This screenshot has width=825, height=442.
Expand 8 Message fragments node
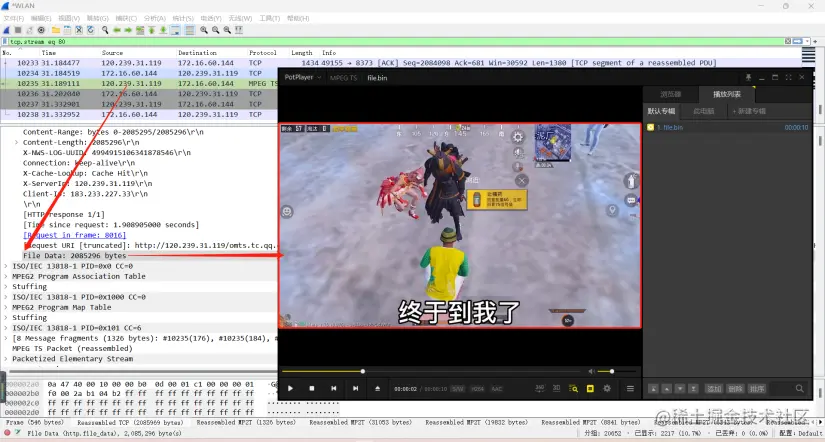pos(6,338)
